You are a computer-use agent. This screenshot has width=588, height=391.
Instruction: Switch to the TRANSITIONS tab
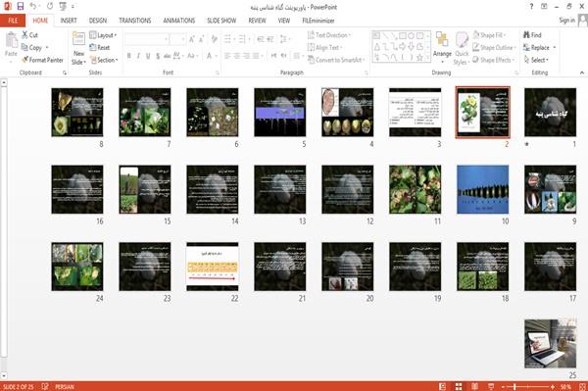135,21
